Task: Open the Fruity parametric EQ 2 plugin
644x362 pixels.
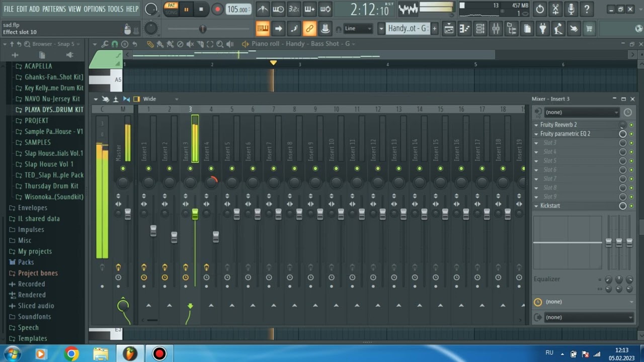Action: click(565, 134)
